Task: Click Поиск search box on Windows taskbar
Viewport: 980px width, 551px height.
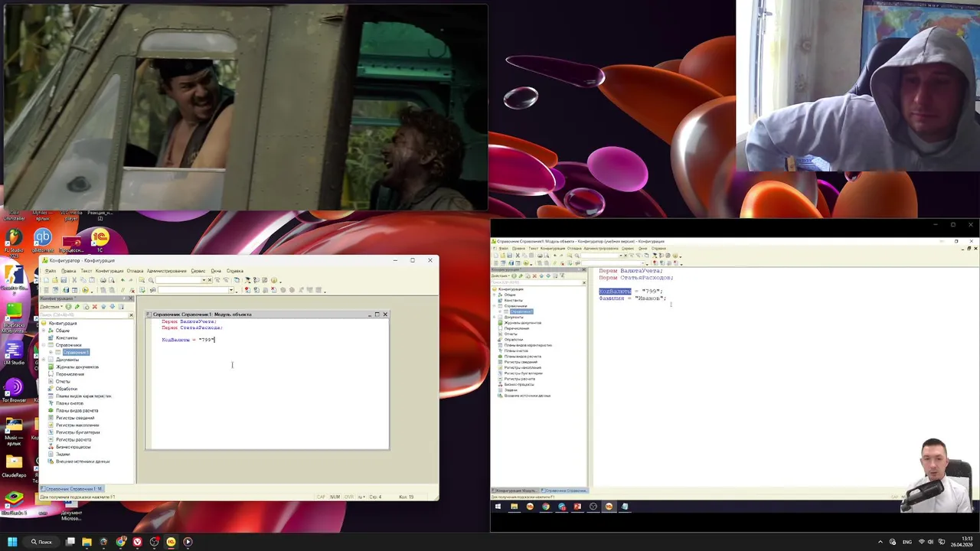Action: 41,542
